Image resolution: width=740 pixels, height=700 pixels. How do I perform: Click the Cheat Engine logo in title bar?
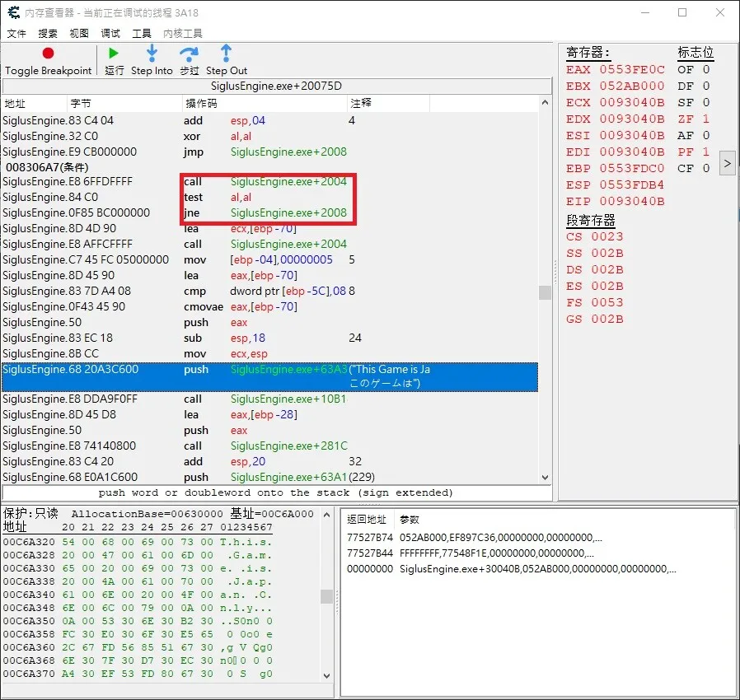click(x=14, y=13)
